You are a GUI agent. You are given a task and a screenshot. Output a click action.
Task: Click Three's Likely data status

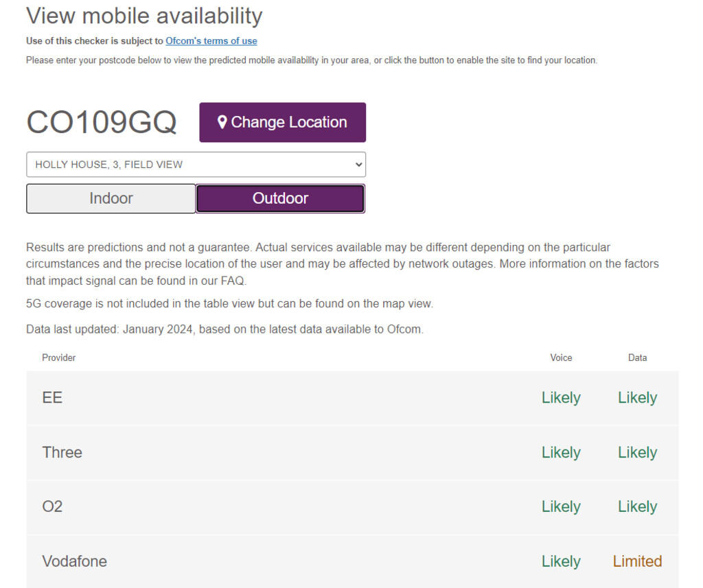(637, 453)
